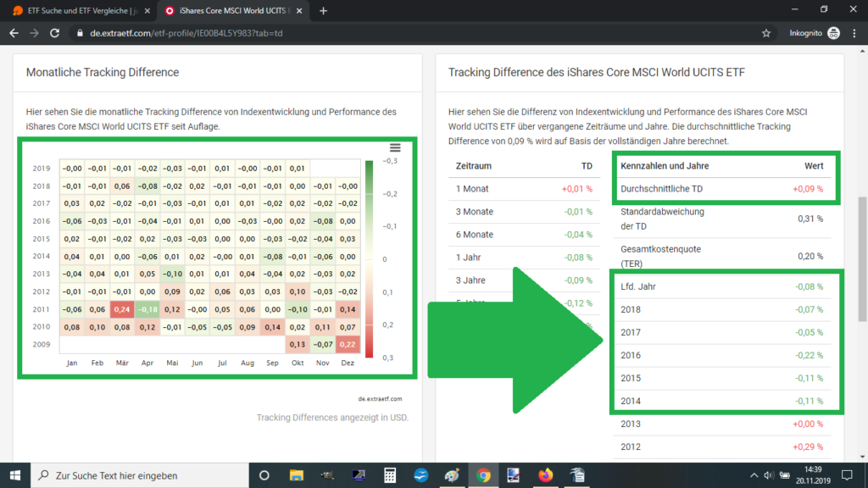Select the 2019 row label in heatmap
Viewport: 868px width, 488px height.
click(x=41, y=169)
